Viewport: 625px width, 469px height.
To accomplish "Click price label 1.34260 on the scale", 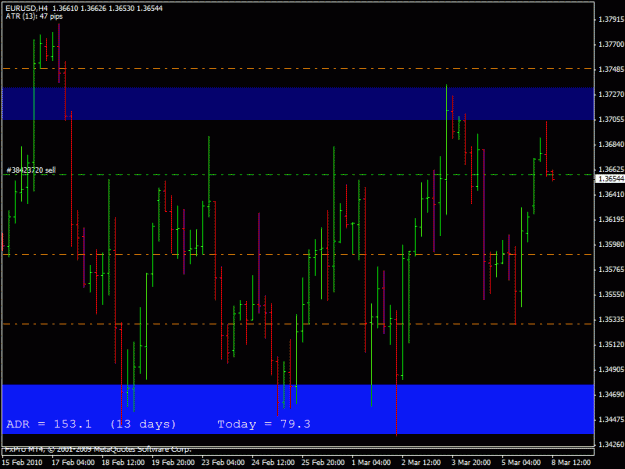I will (x=611, y=444).
